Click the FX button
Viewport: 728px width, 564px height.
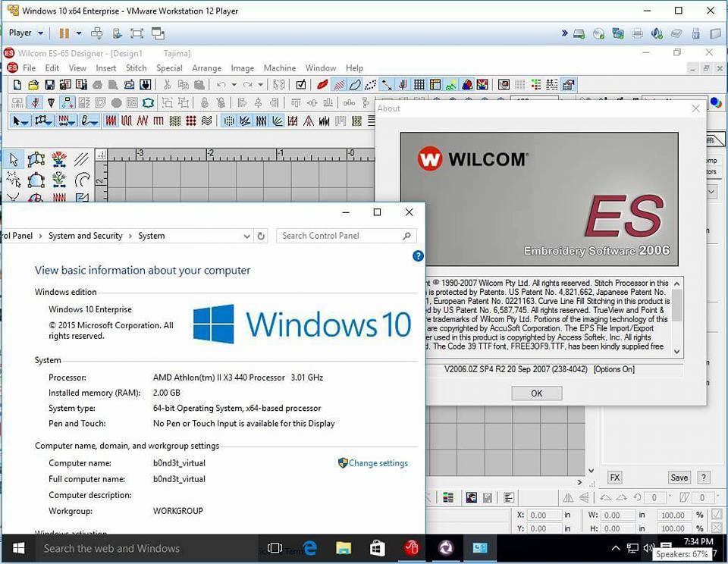(x=615, y=477)
